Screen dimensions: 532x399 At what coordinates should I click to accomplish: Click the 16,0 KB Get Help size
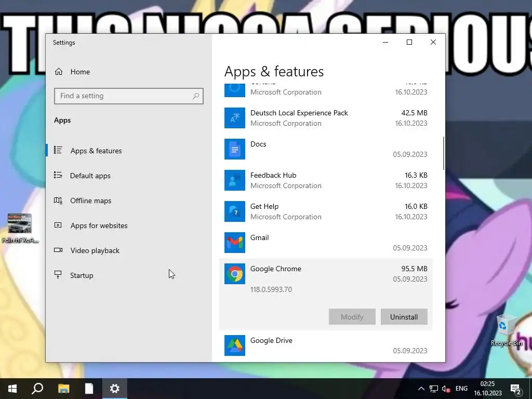point(416,206)
